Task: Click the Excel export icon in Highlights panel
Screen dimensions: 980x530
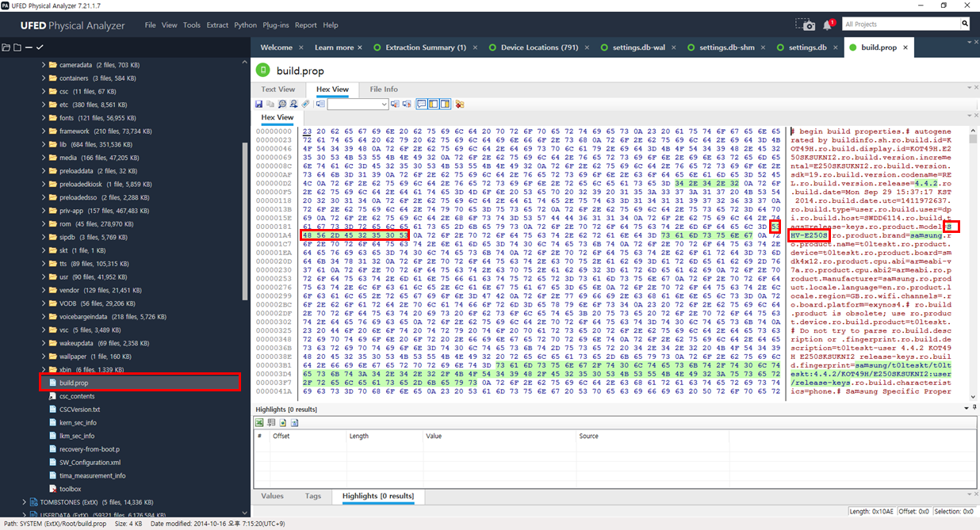Action: [x=259, y=422]
